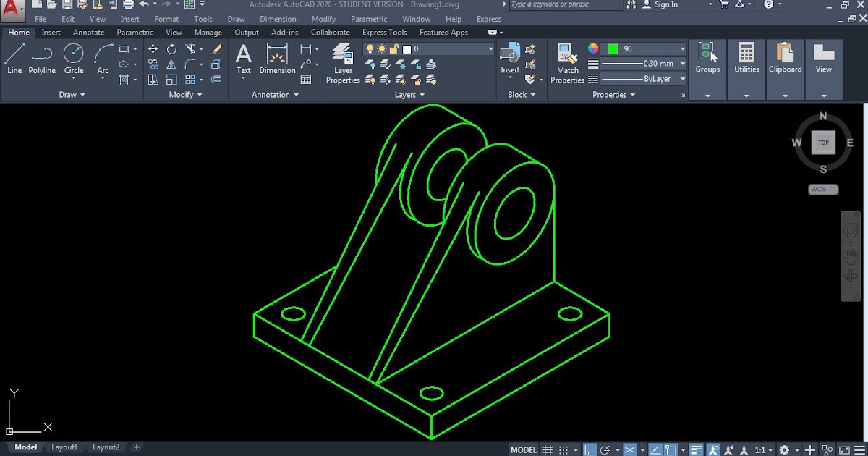The height and width of the screenshot is (456, 868).
Task: Select the Rotate tool in Modify panel
Action: tap(171, 48)
